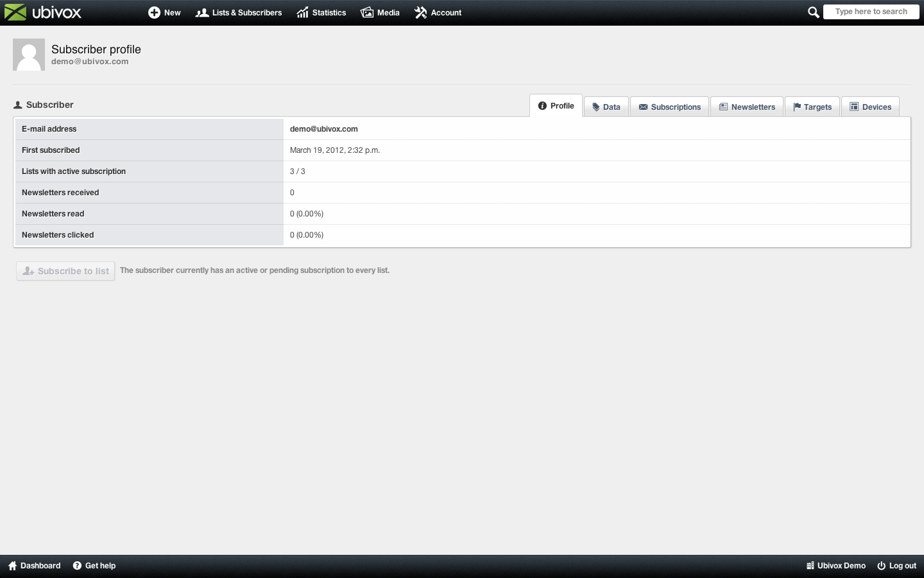Focus the 'Type here to search' field
Screen dimensions: 924x578
871,12
